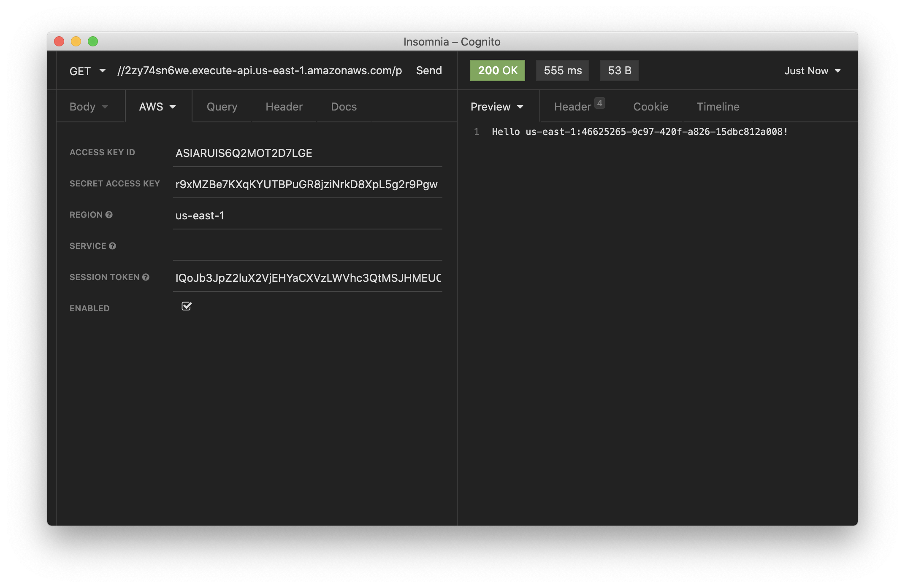Viewport: 905px width, 588px height.
Task: Click the 200 OK status icon
Action: coord(497,70)
